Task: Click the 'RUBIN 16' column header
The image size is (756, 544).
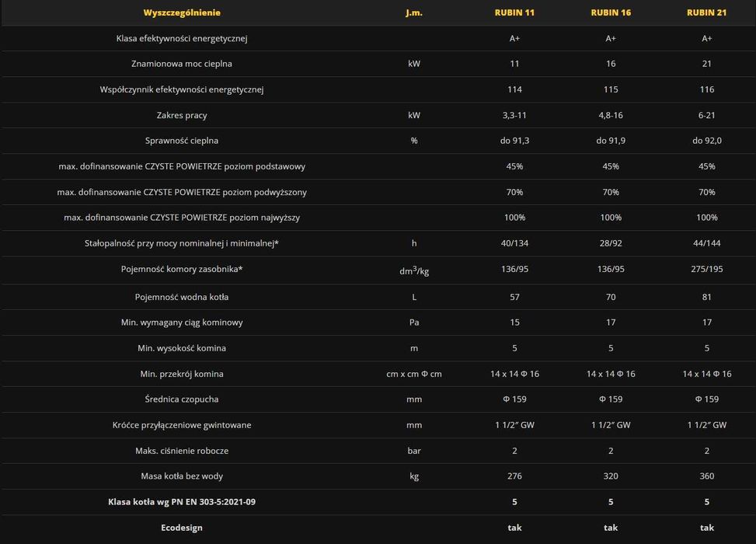Action: (x=611, y=12)
